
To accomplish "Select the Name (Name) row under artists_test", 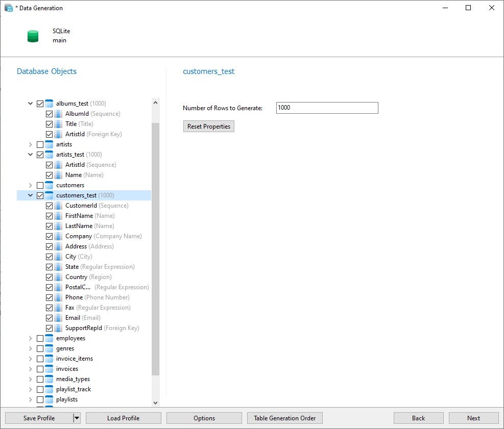I will (x=84, y=175).
